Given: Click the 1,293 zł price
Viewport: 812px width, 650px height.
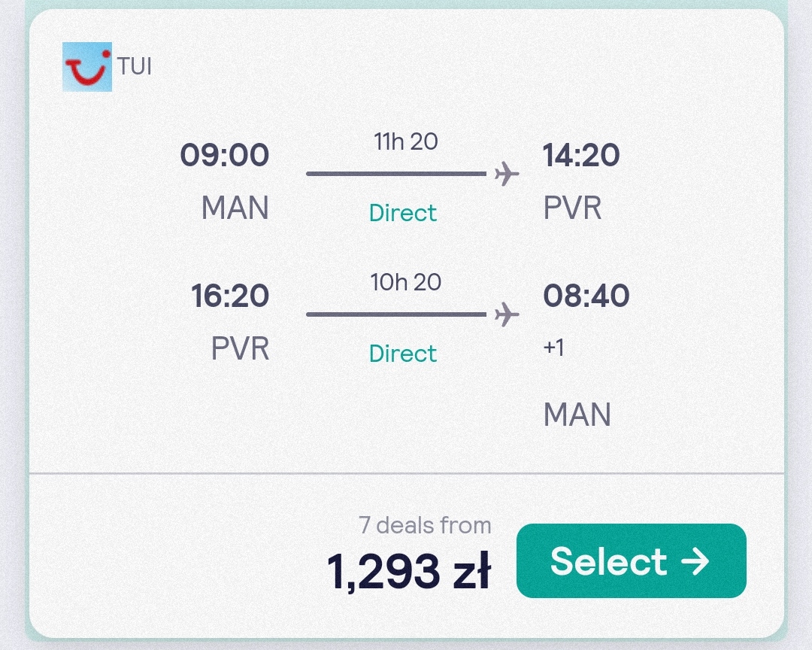Looking at the screenshot, I should click(409, 571).
